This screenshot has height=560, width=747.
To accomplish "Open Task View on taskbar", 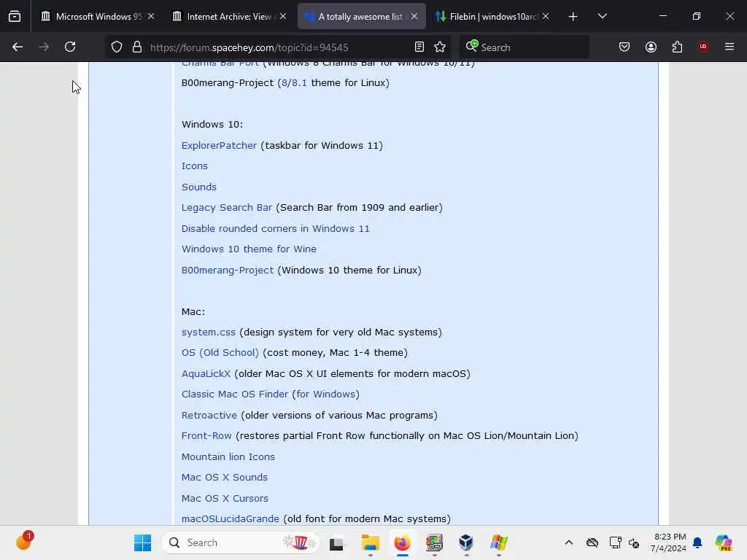I will [x=336, y=542].
